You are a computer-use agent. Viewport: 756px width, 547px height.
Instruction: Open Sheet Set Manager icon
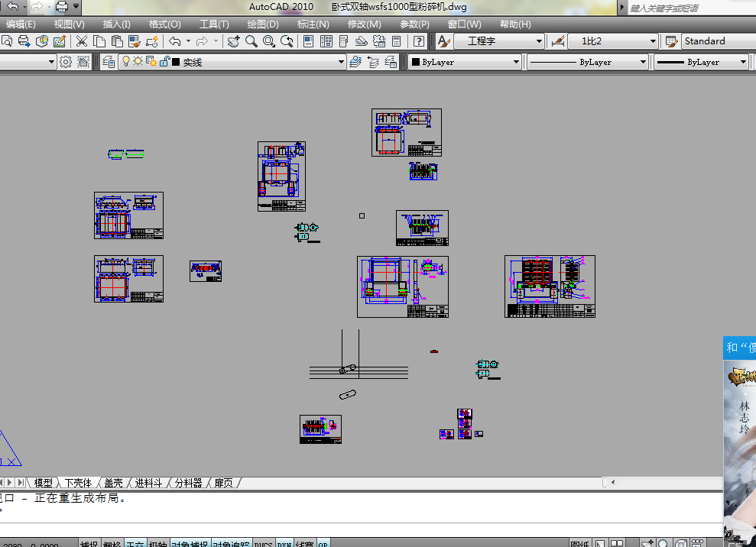(361, 41)
